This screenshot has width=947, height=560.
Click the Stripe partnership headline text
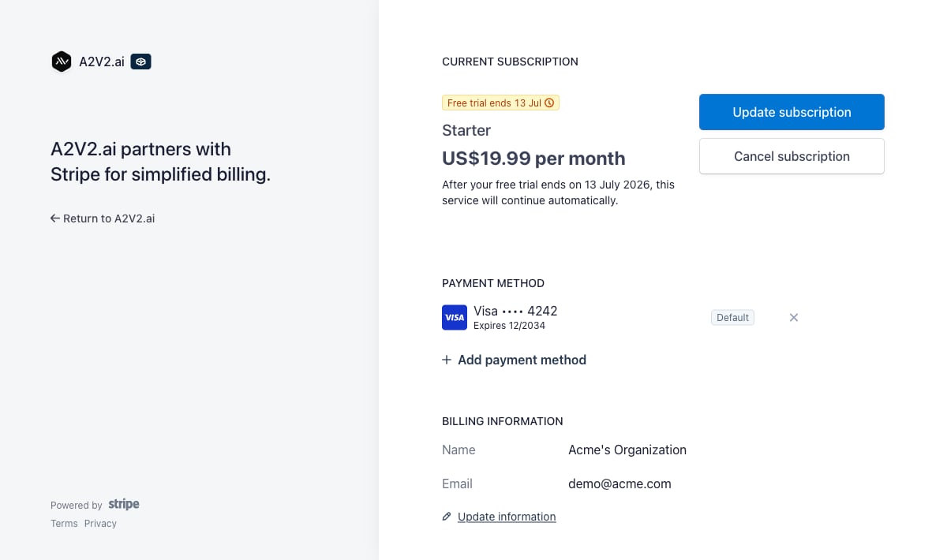[x=161, y=162]
